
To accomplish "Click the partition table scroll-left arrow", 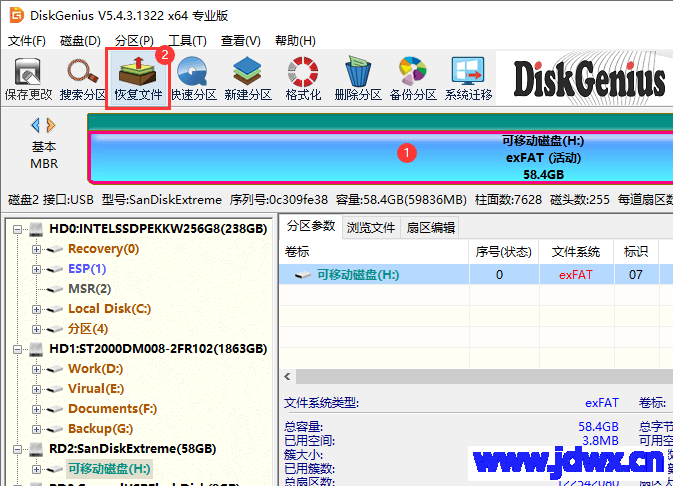I will click(287, 377).
